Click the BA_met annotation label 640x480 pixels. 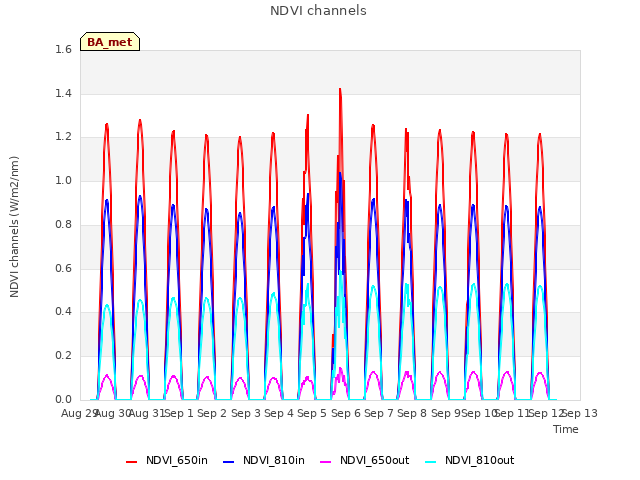point(110,42)
